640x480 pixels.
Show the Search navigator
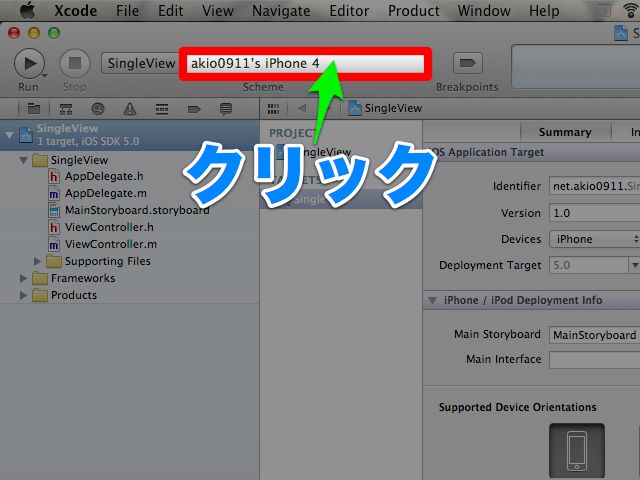[98, 109]
